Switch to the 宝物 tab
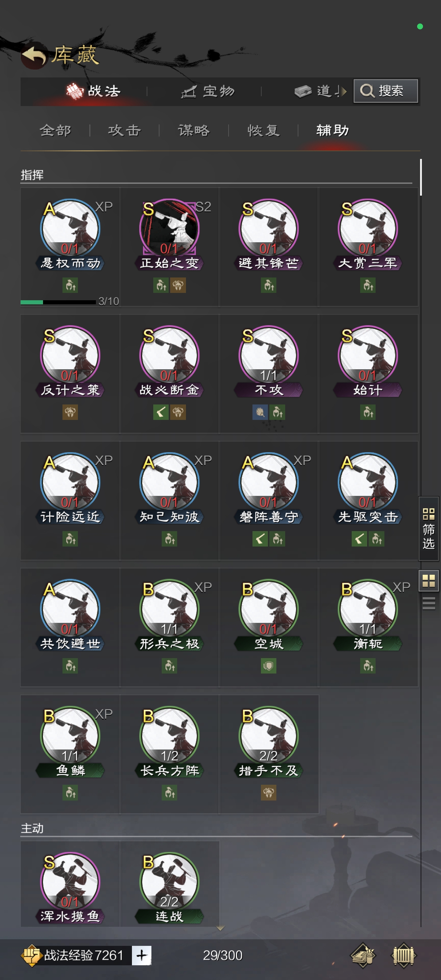Image resolution: width=441 pixels, height=980 pixels. click(208, 91)
